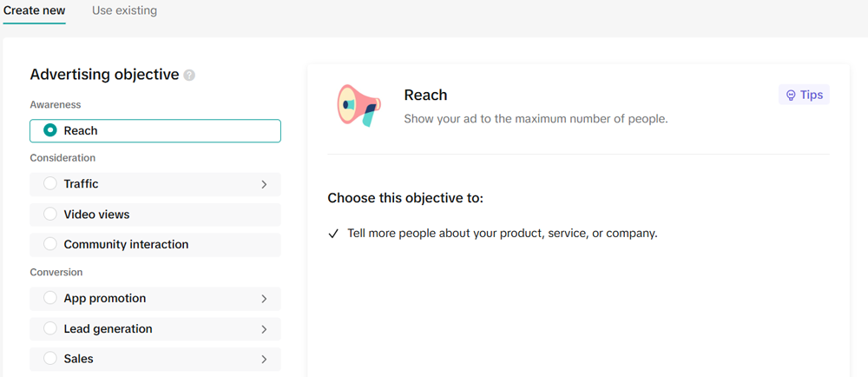This screenshot has width=868, height=377.
Task: Select the Sales objective radio button
Action: (x=50, y=359)
